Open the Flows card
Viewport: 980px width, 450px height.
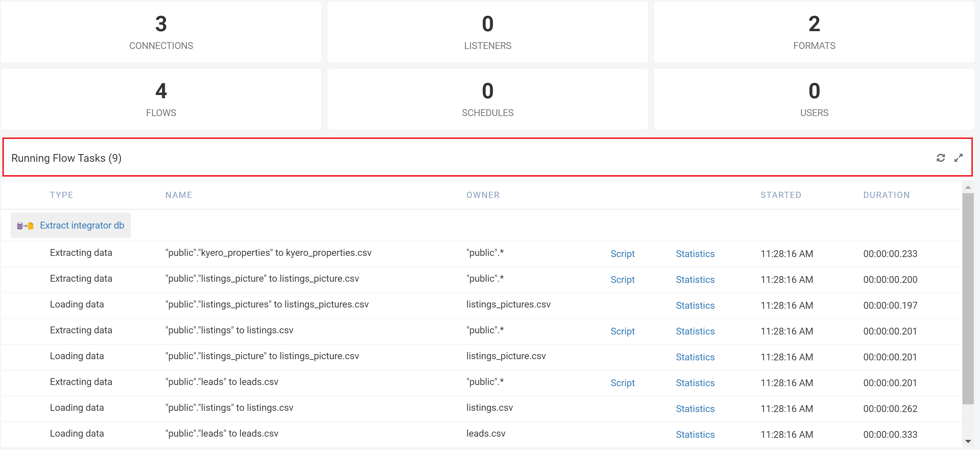tap(161, 99)
